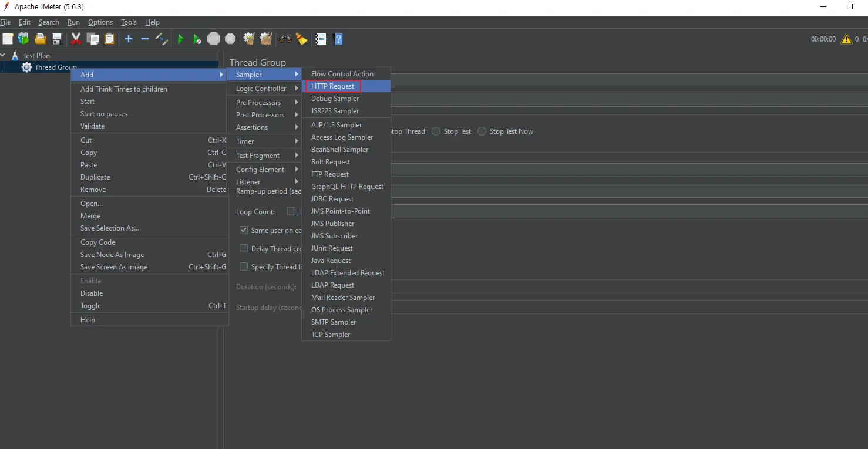The height and width of the screenshot is (449, 868).
Task: Click the Reset Search broom icon
Action: click(301, 39)
